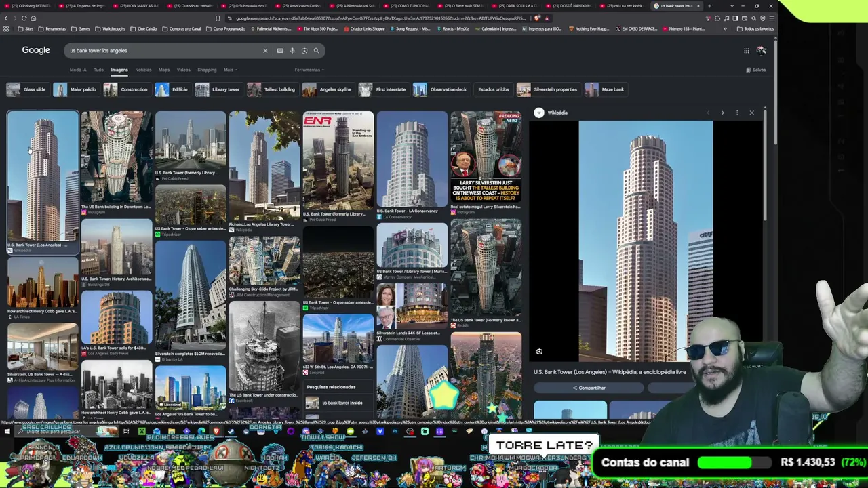Open the Salvos saved items link
Viewport: 868px width, 488px height.
[x=756, y=70]
